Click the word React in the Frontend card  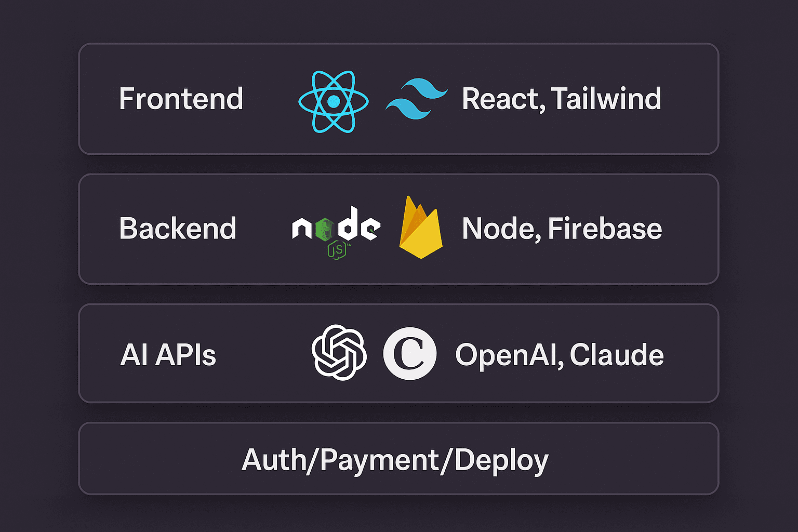point(502,99)
